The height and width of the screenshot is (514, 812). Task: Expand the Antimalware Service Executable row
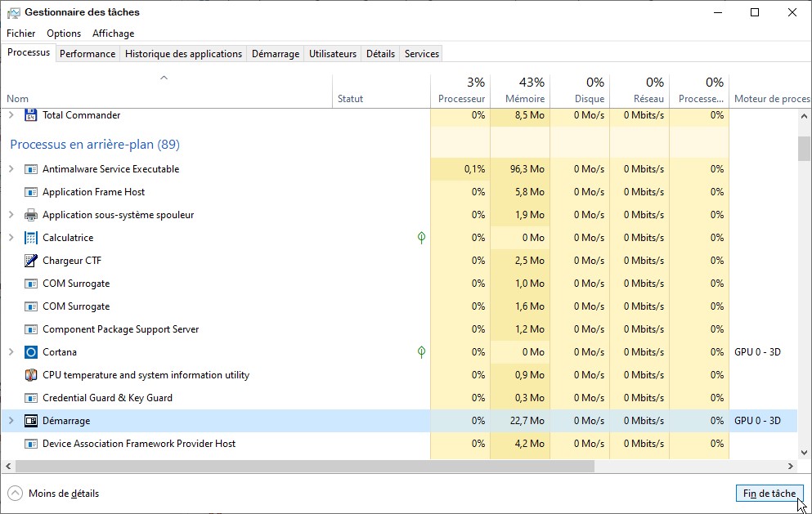pyautogui.click(x=11, y=169)
